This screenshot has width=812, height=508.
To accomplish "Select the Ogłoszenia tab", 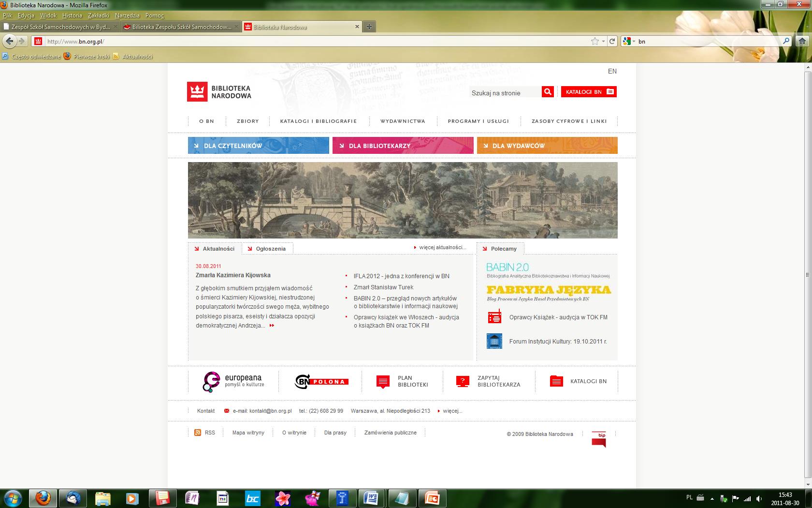I will (x=267, y=249).
